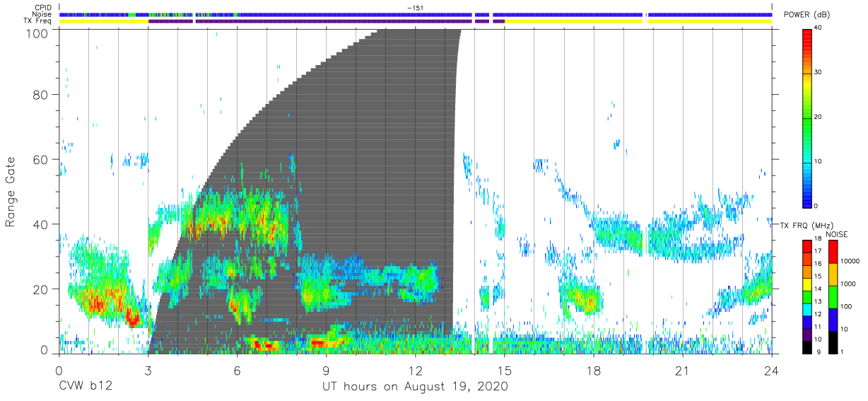Click the TX FRQ (MHz) color bar
This screenshot has width=868, height=401.
(x=807, y=296)
